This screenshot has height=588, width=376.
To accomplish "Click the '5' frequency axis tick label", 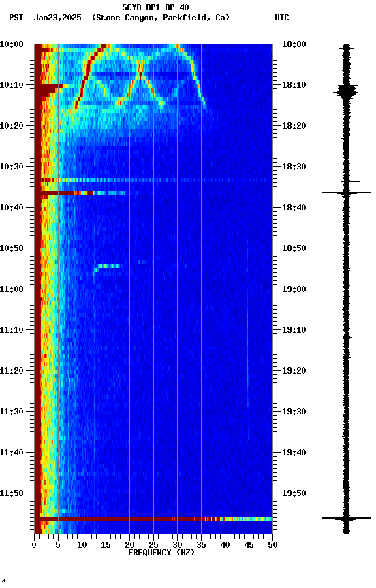I will point(58,545).
